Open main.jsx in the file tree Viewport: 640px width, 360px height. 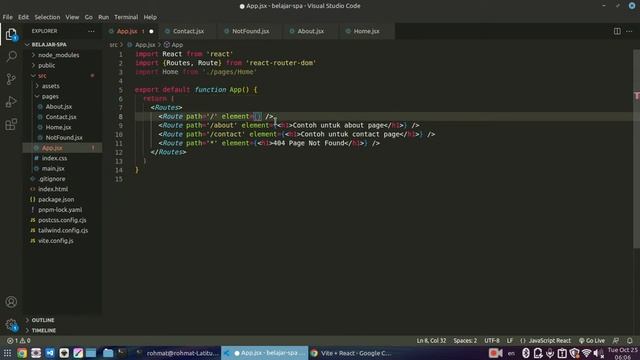[53, 169]
